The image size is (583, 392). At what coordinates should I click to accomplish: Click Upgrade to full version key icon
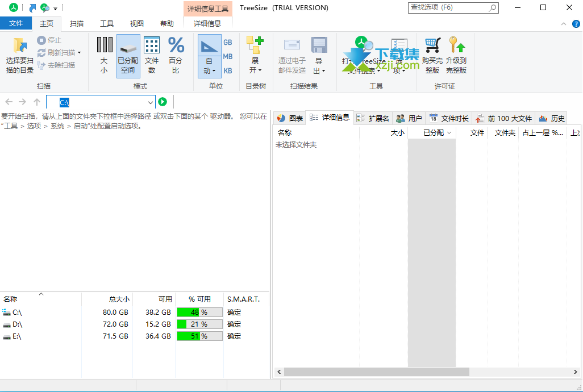click(456, 45)
